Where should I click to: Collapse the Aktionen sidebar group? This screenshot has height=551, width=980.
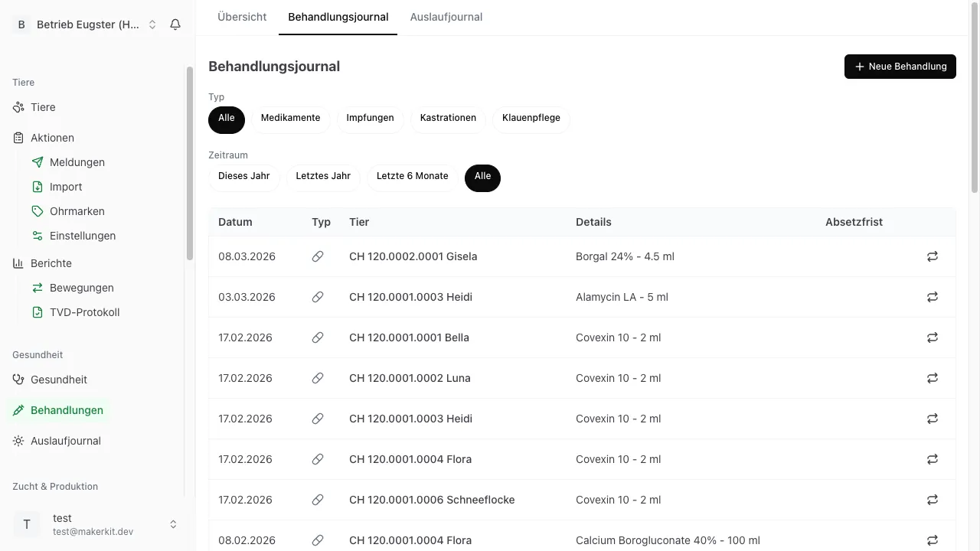tap(52, 138)
